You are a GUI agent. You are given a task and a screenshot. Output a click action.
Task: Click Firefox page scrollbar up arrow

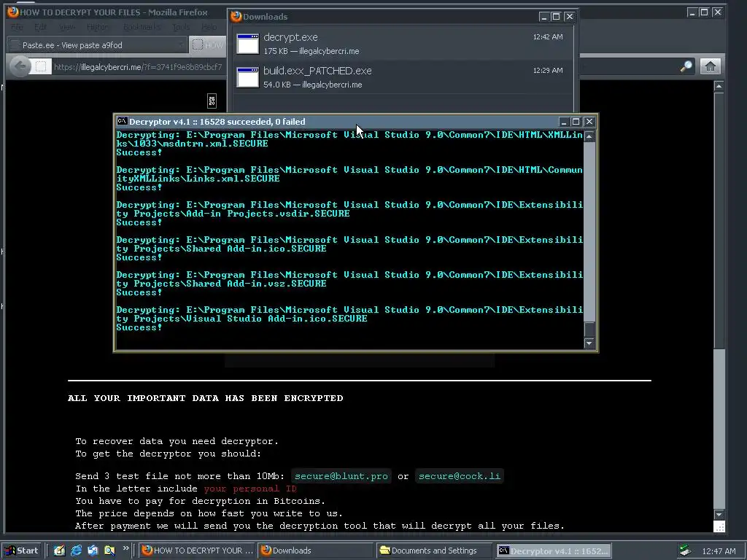[719, 86]
